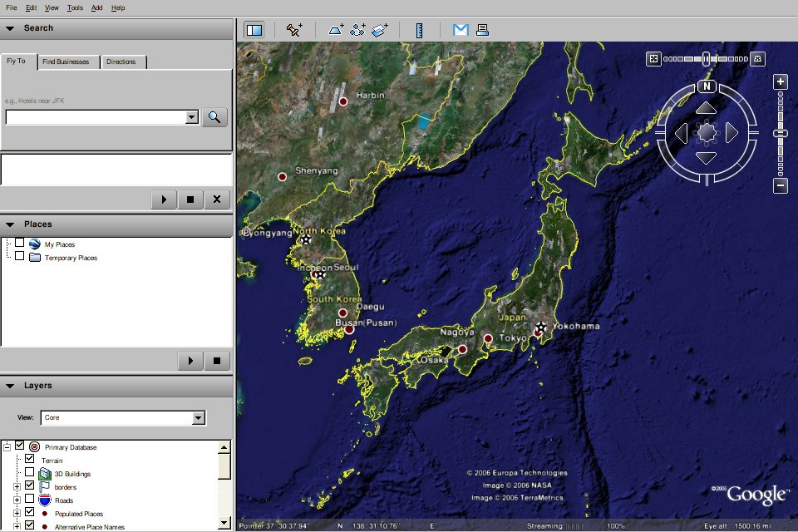
Task: Click the Email envelope toolbar icon
Action: (x=461, y=30)
